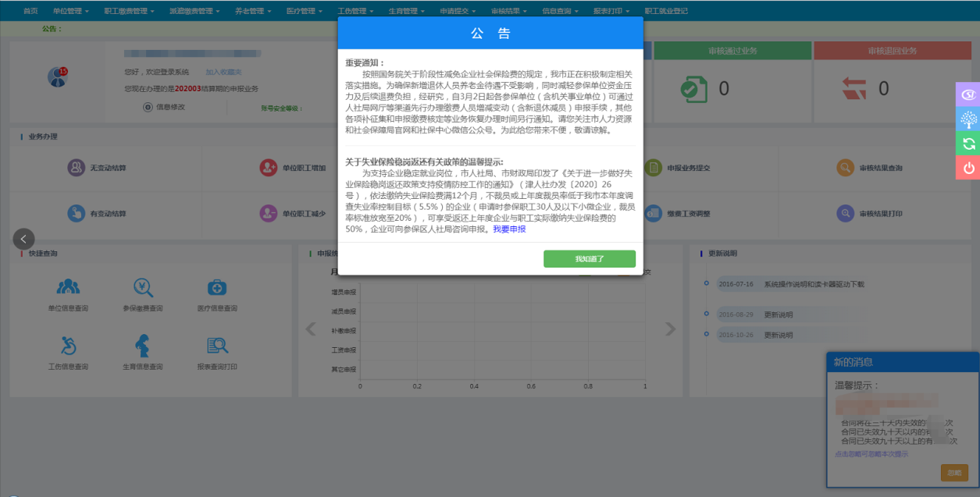980x497 pixels.
Task: Follow the 我要申报 link in the notice
Action: 509,229
